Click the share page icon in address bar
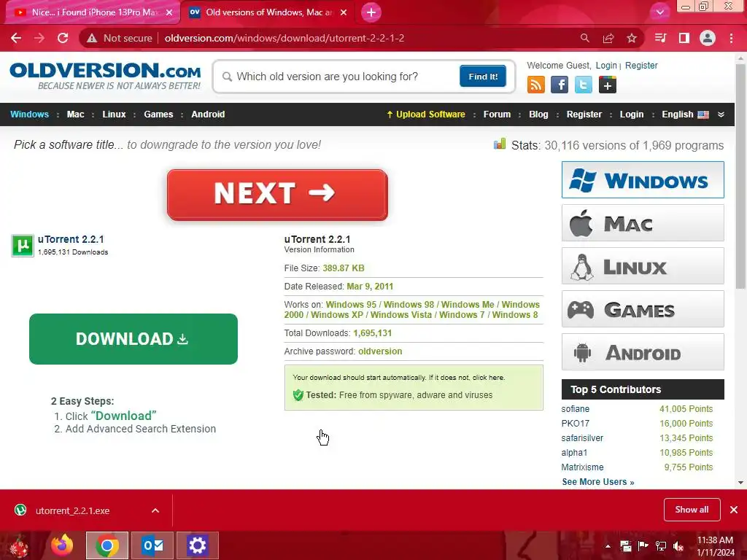 coord(608,38)
